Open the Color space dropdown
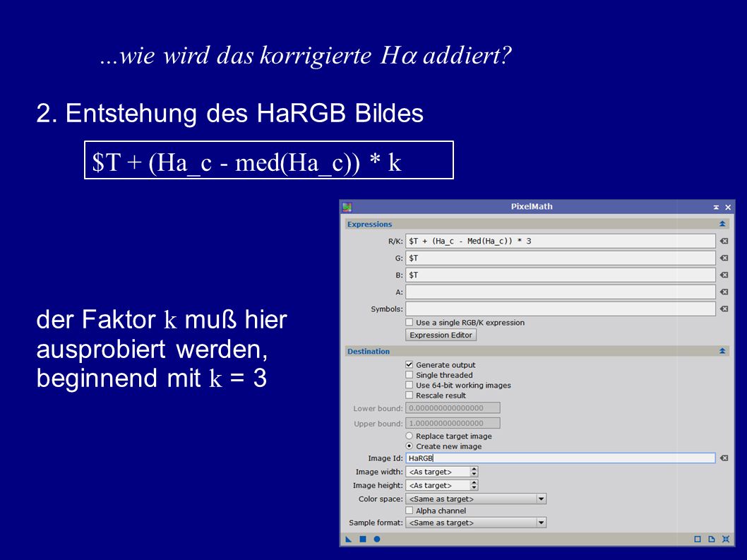Image resolution: width=747 pixels, height=560 pixels. pos(476,499)
